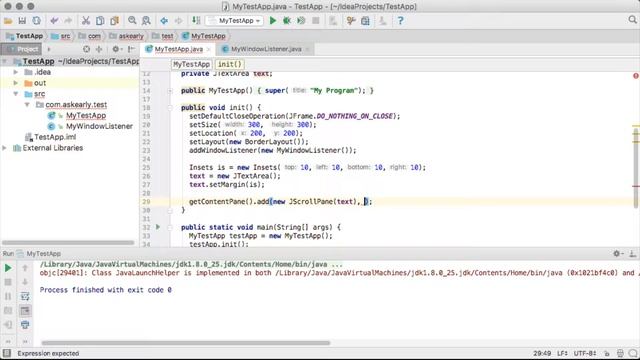The height and width of the screenshot is (360, 640).
Task: Switch to MyWindowListener.java editor tab
Action: [266, 49]
